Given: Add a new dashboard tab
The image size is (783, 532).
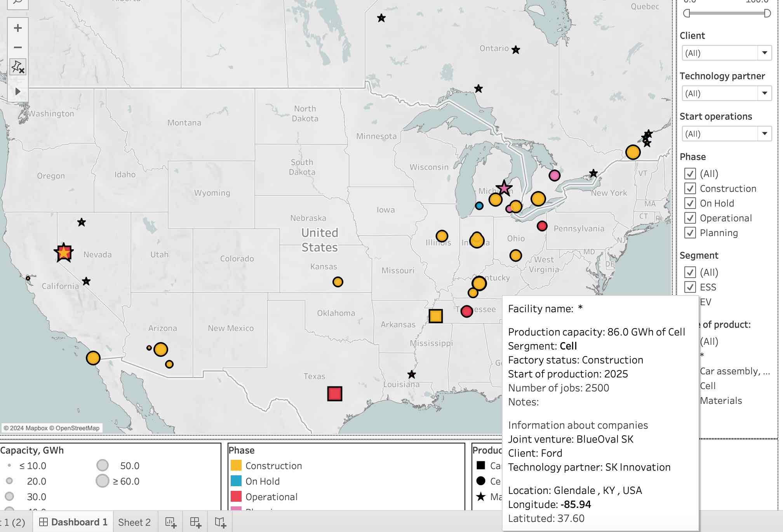Looking at the screenshot, I should [196, 522].
